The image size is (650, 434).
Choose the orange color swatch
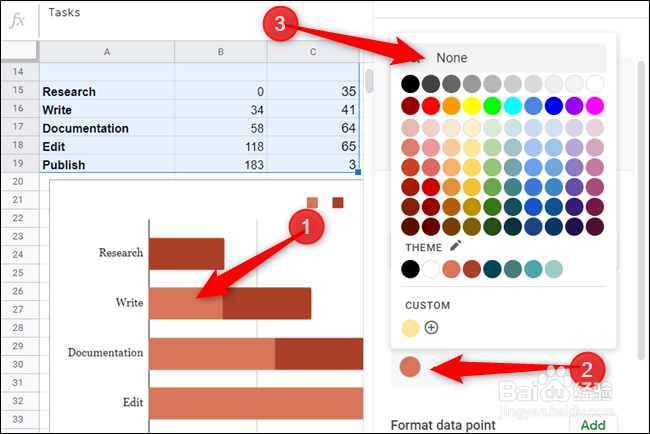(x=451, y=106)
